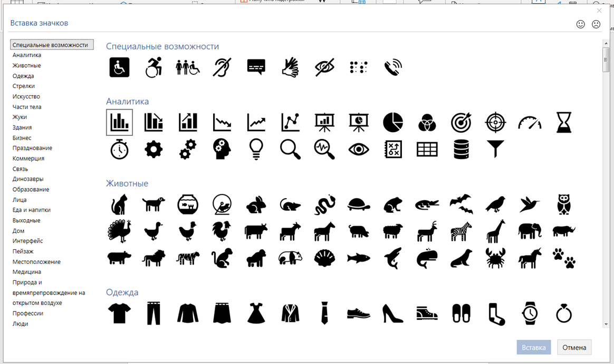Choose the crab icon
The height and width of the screenshot is (364, 614).
[495, 258]
